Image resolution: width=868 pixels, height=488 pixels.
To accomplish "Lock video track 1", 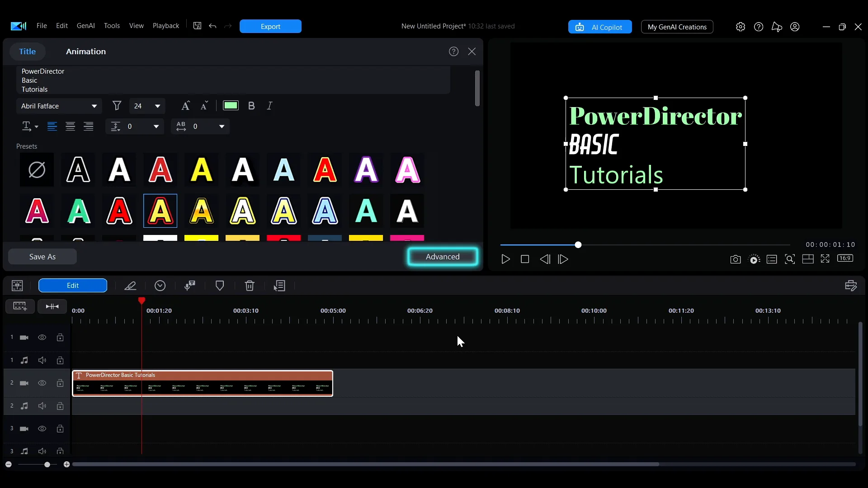I will [60, 338].
